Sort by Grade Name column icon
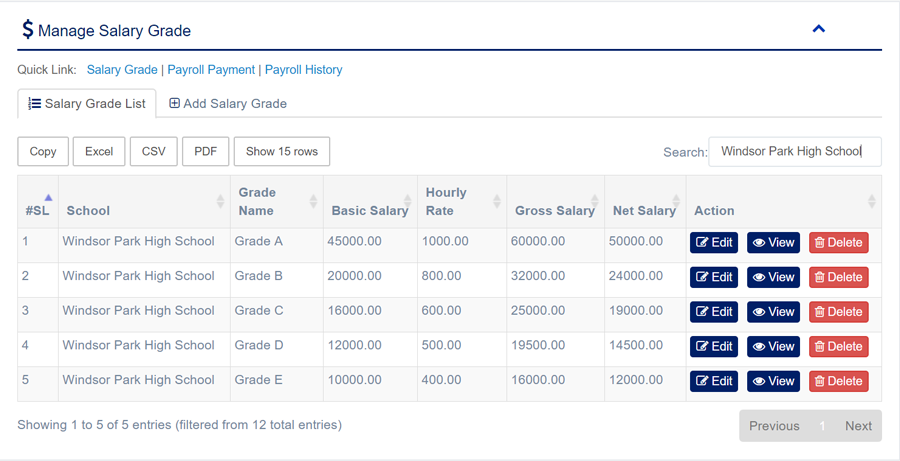The height and width of the screenshot is (461, 900). coord(313,202)
